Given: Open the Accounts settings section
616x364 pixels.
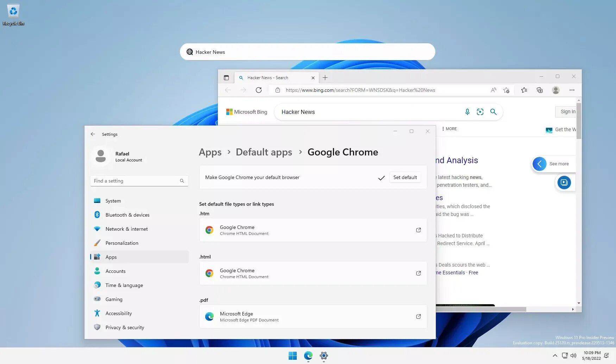Looking at the screenshot, I should [115, 271].
